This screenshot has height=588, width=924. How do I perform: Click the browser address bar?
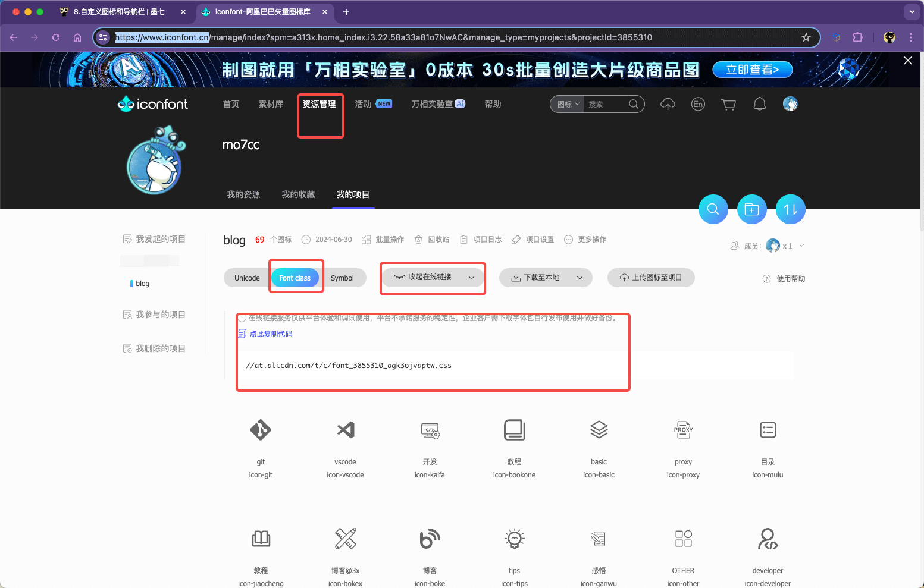tap(456, 37)
